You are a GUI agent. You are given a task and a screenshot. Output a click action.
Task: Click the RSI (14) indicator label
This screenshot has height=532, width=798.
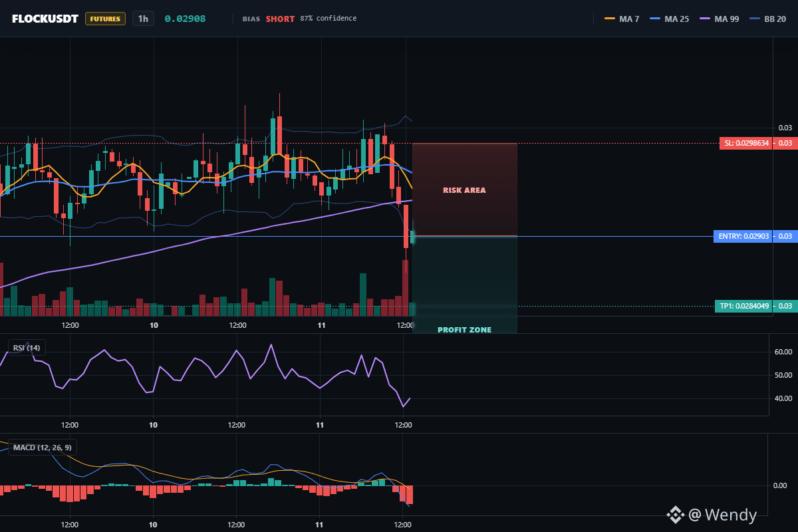coord(27,348)
